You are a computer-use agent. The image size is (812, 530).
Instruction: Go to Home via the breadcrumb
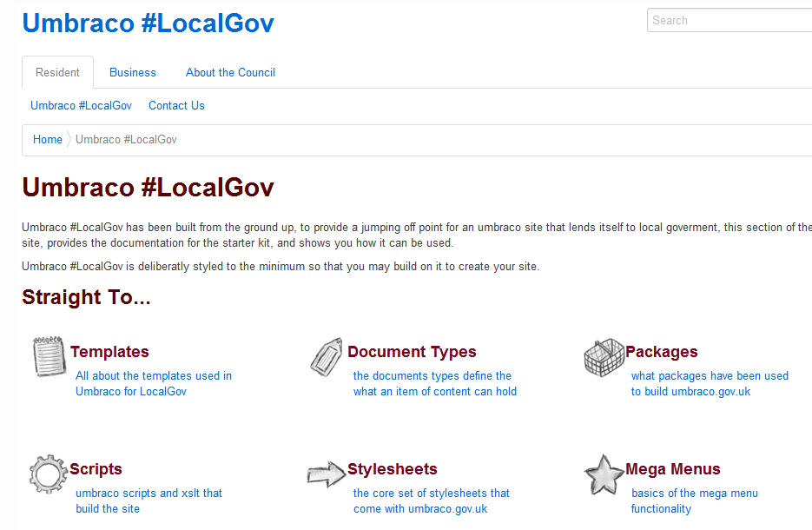point(48,140)
